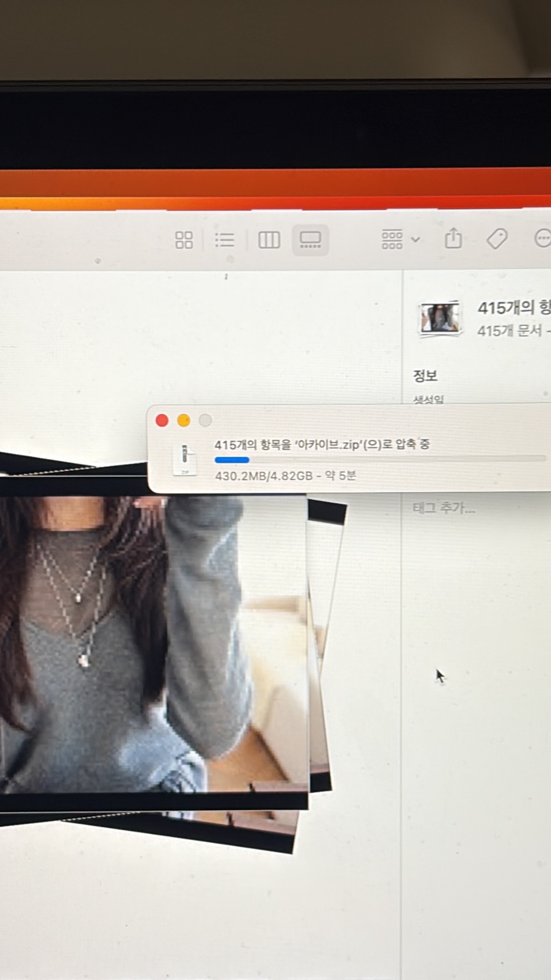Click the ZIP file icon in progress dialog
The height and width of the screenshot is (980, 551).
185,460
